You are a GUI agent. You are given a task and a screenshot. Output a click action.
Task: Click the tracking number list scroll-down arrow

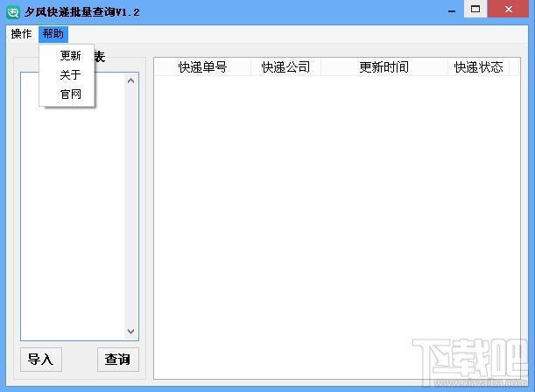pos(132,332)
